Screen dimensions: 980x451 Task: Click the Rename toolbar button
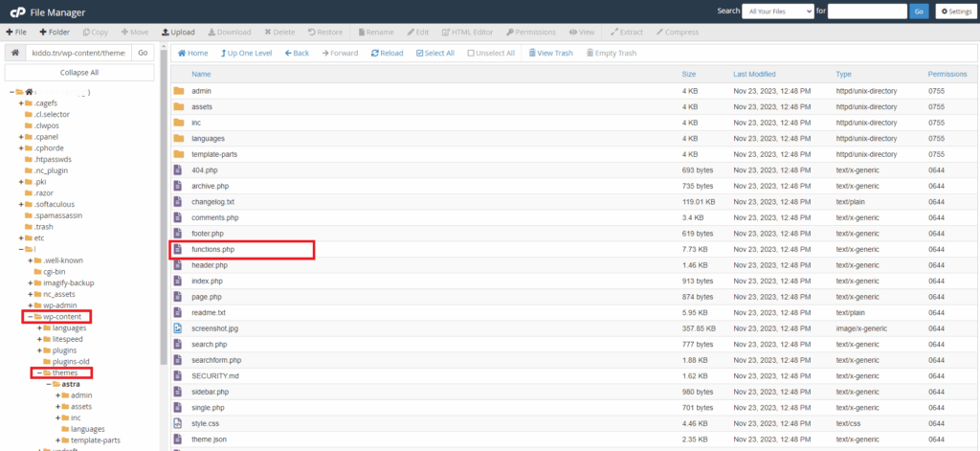[x=375, y=32]
